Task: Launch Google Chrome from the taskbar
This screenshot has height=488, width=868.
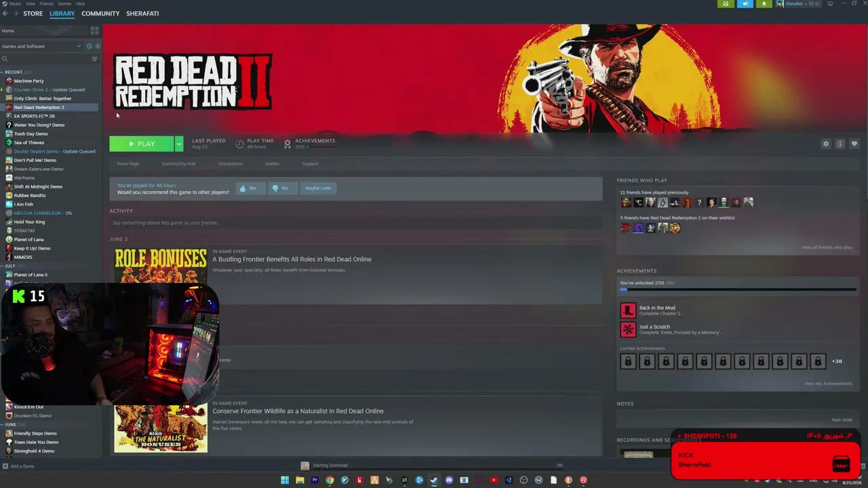Action: (x=330, y=481)
